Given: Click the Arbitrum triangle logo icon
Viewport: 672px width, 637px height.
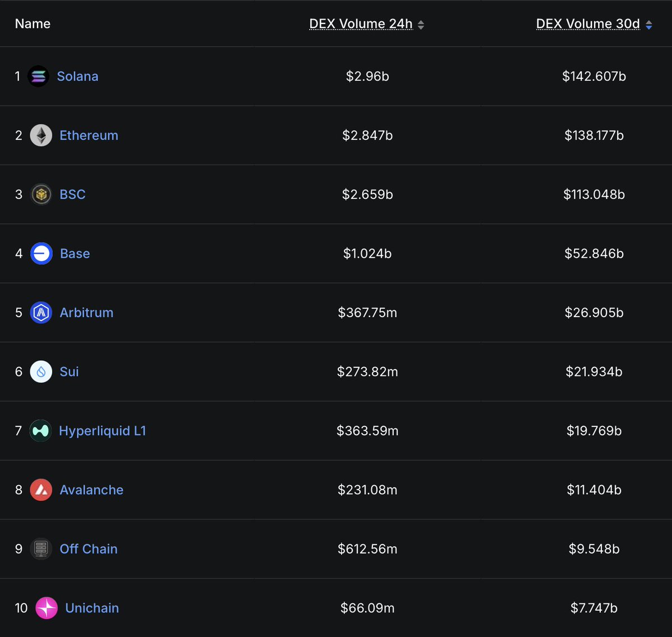Looking at the screenshot, I should click(x=40, y=313).
